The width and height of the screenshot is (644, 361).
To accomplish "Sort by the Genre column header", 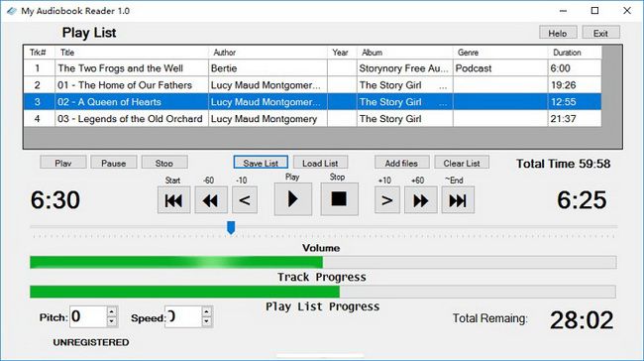I will click(500, 53).
